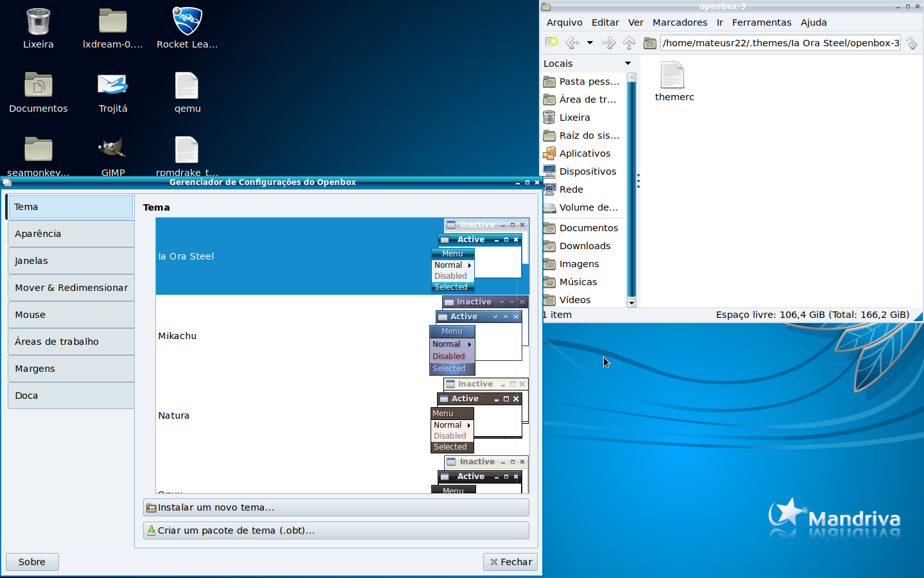Switch to the Mouse settings tab
The width and height of the screenshot is (924, 578).
(x=71, y=315)
